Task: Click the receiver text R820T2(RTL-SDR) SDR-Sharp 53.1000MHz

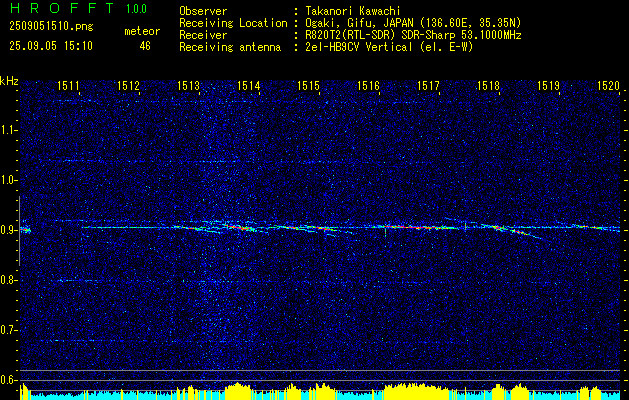Action: coord(413,35)
